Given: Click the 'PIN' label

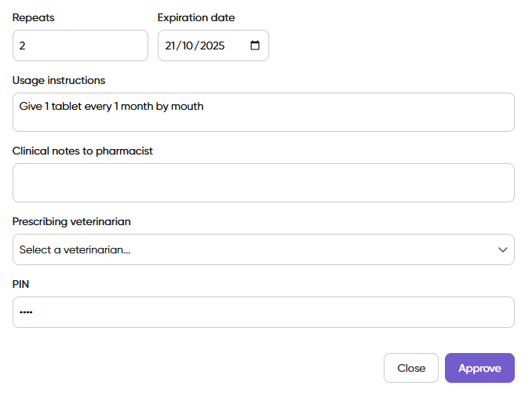Looking at the screenshot, I should click(x=21, y=284).
